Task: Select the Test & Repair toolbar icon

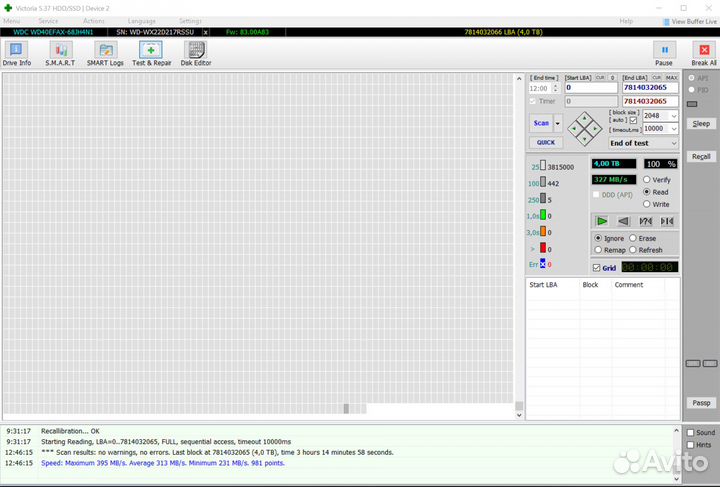Action: click(151, 50)
